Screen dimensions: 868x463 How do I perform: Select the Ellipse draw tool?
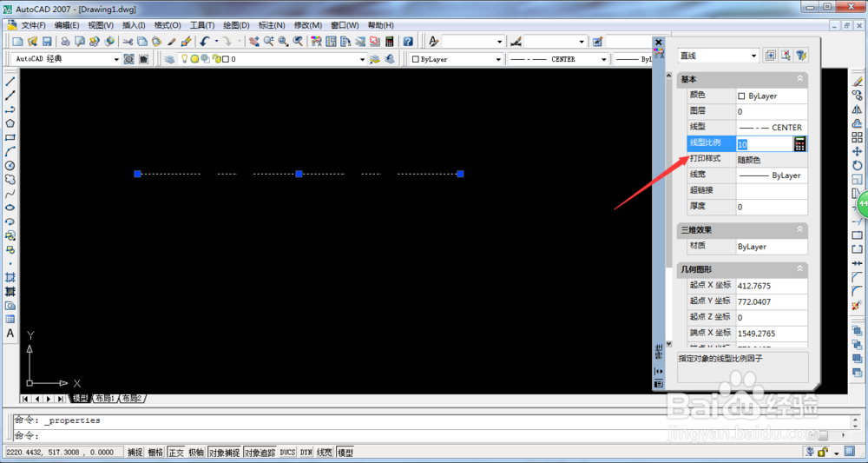click(x=10, y=208)
